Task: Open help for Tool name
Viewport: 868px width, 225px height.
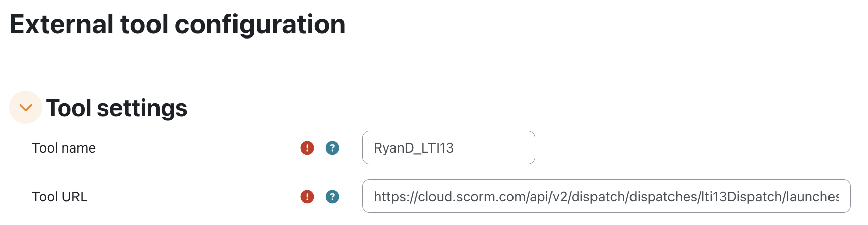Action: pos(332,148)
